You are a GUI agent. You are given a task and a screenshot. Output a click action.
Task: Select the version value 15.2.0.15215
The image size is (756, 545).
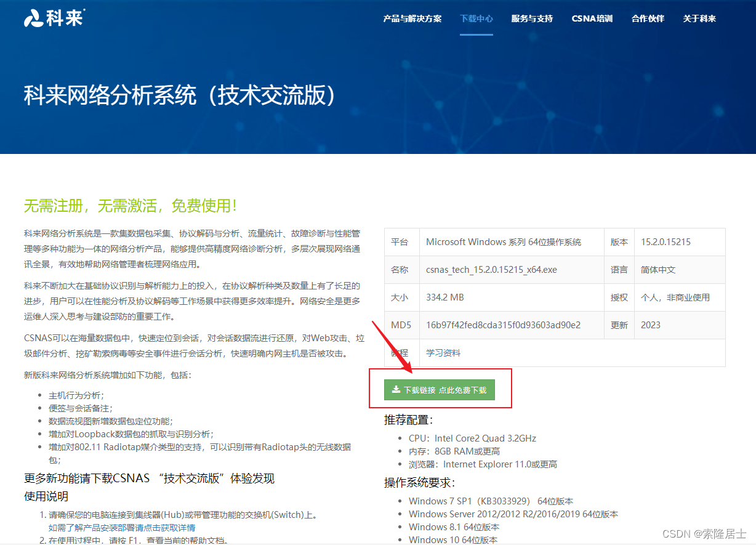click(x=666, y=242)
